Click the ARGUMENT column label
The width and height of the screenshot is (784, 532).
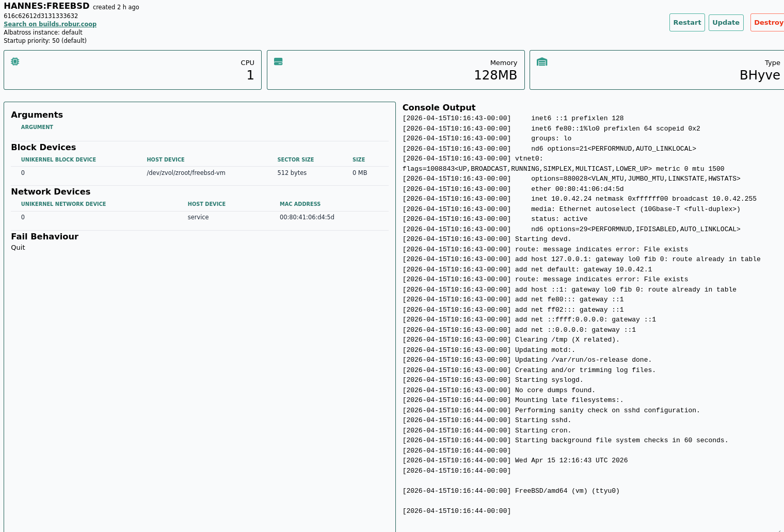[37, 126]
